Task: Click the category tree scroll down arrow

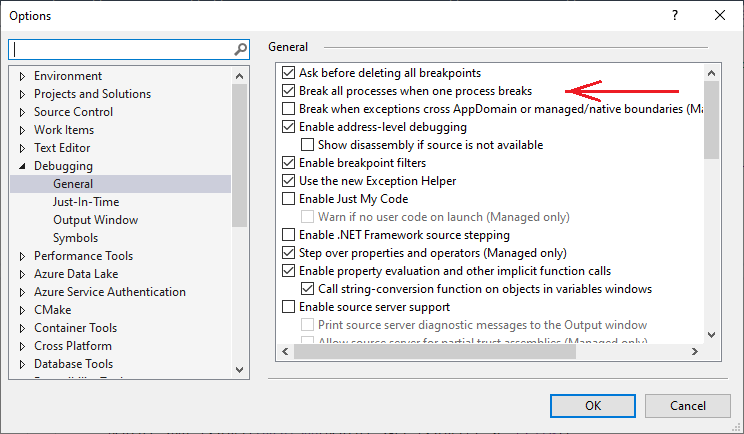Action: point(240,369)
